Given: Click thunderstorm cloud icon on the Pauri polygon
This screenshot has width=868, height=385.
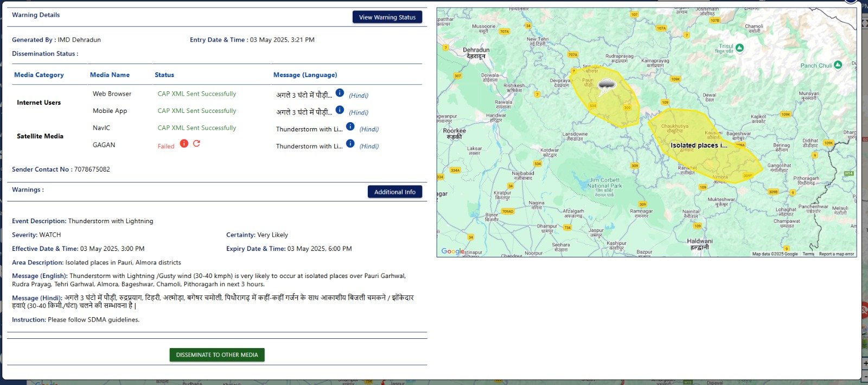Looking at the screenshot, I should (606, 85).
